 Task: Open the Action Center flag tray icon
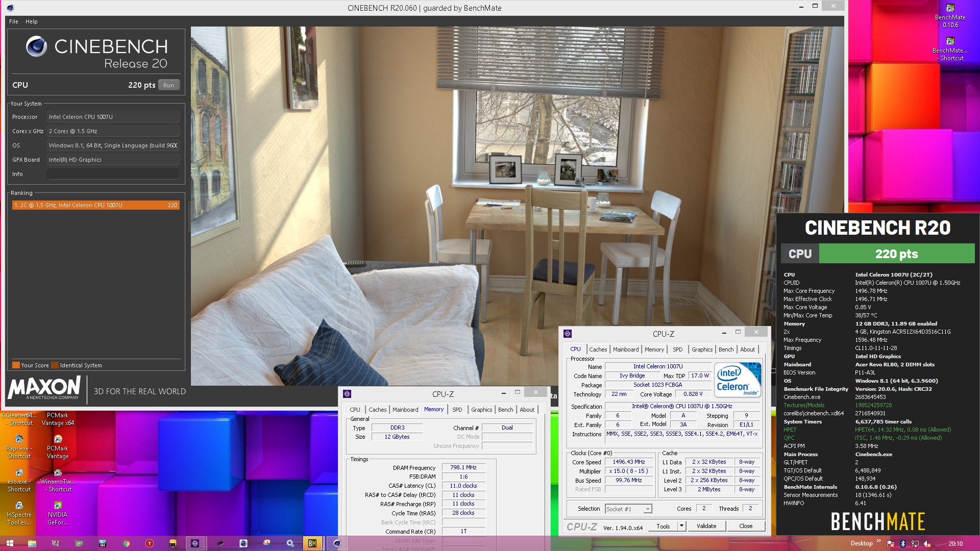click(891, 543)
